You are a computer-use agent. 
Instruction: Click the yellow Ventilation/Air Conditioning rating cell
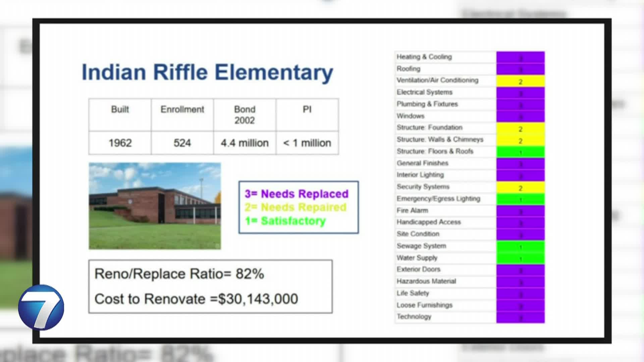coord(520,81)
